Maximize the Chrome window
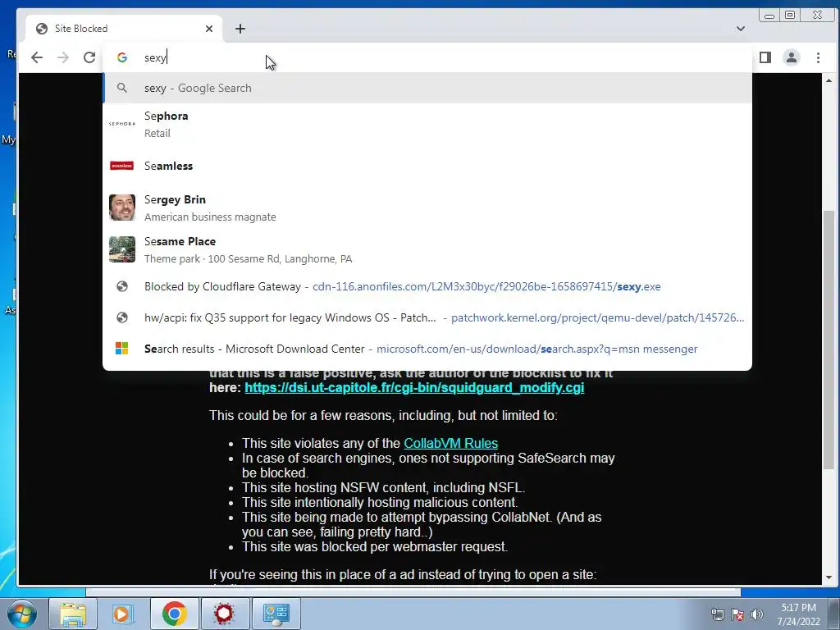This screenshot has height=630, width=840. click(790, 15)
